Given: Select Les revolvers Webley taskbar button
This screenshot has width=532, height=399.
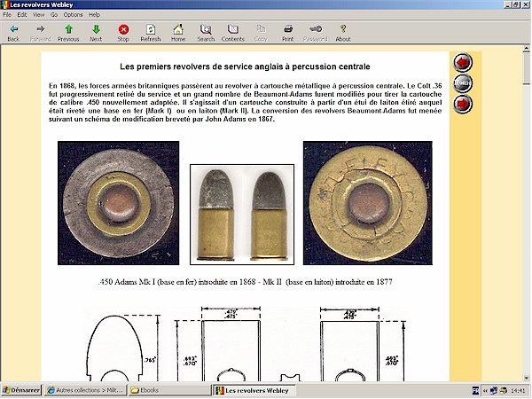Looking at the screenshot, I should click(x=254, y=390).
